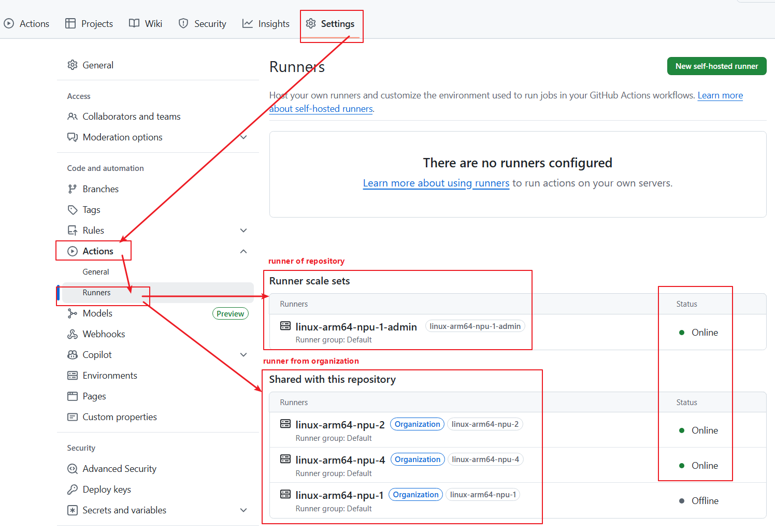Click the Secrets and variables asterisk icon
The height and width of the screenshot is (532, 775).
point(73,510)
